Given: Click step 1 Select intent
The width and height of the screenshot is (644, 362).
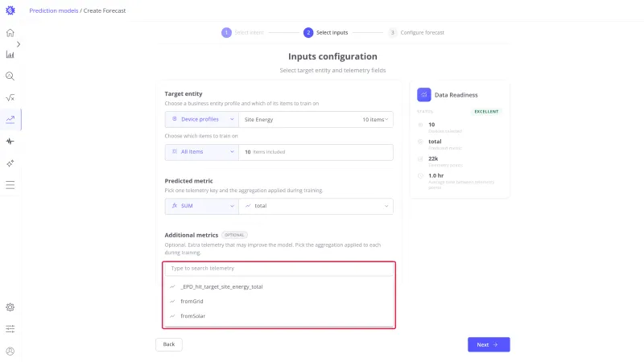Looking at the screenshot, I should click(243, 32).
